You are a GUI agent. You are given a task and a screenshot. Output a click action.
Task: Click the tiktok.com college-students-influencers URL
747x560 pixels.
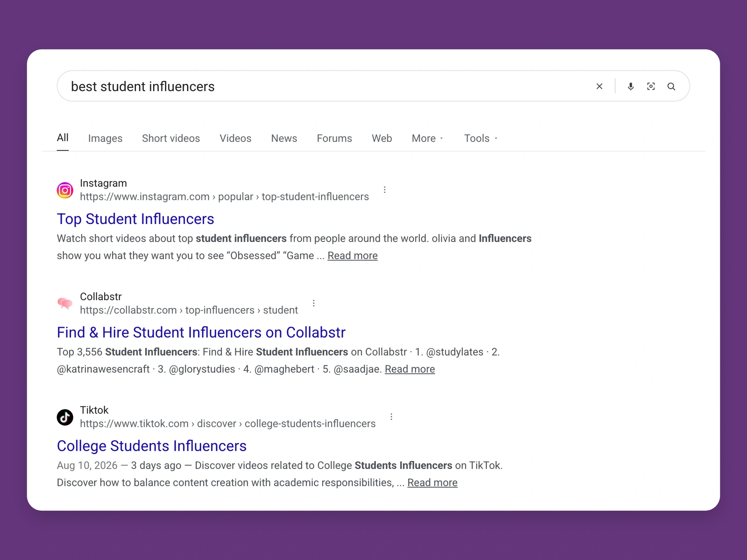coord(227,423)
